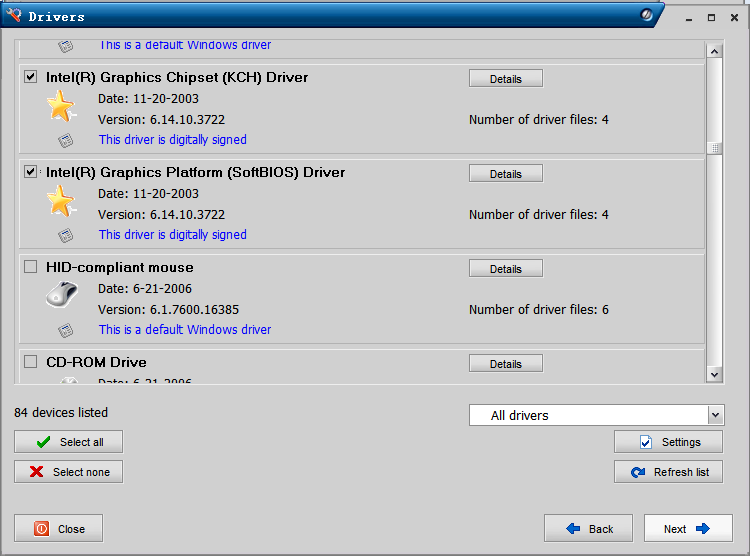
Task: Click the 'This driver is digitally signed' text under SoftBIOS Driver
Action: (173, 234)
